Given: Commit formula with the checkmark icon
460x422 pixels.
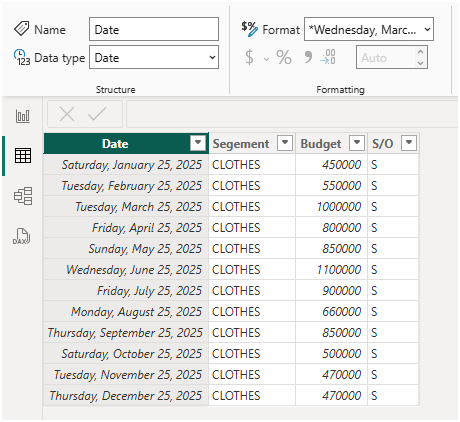Looking at the screenshot, I should 97,114.
